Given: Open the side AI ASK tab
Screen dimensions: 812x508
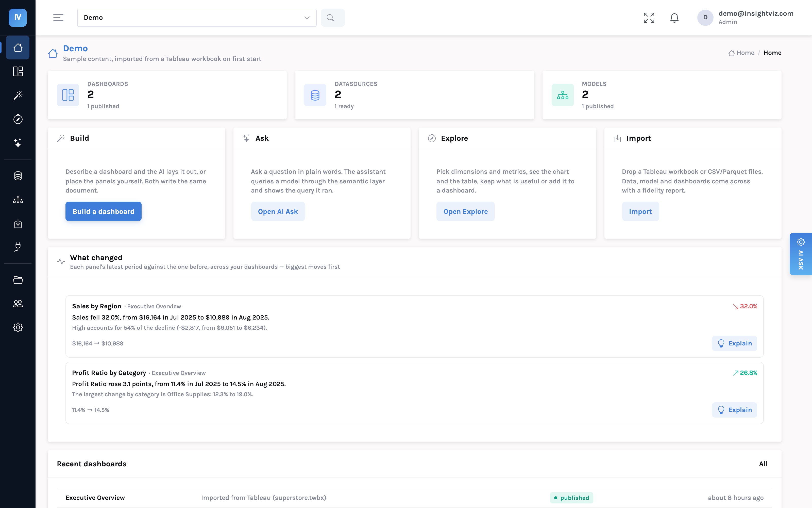Looking at the screenshot, I should coord(801,254).
